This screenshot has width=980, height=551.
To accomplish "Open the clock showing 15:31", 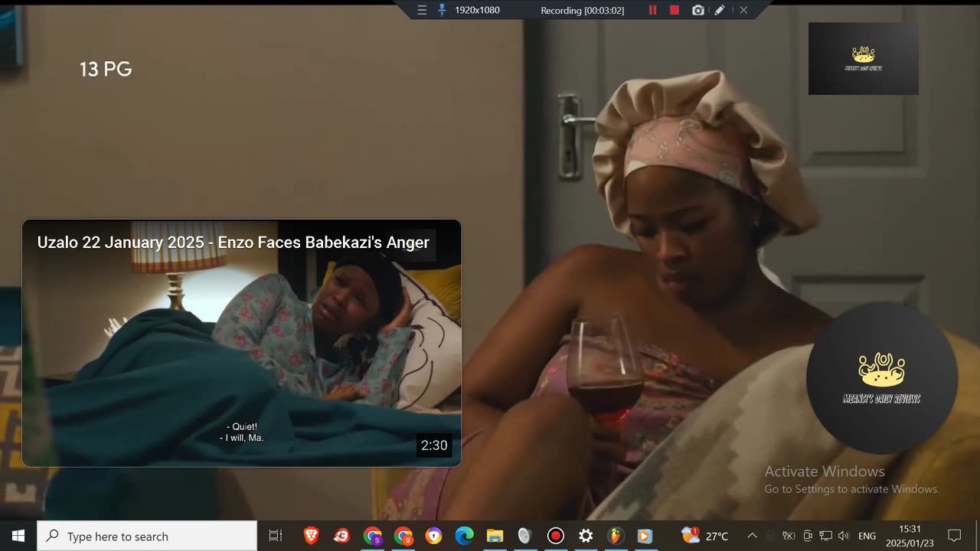I will pyautogui.click(x=910, y=536).
